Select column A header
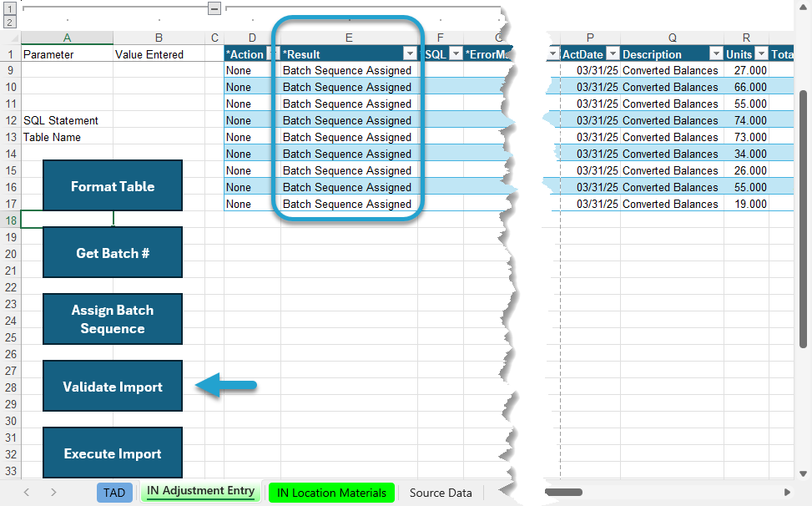The height and width of the screenshot is (506, 812). [x=67, y=38]
